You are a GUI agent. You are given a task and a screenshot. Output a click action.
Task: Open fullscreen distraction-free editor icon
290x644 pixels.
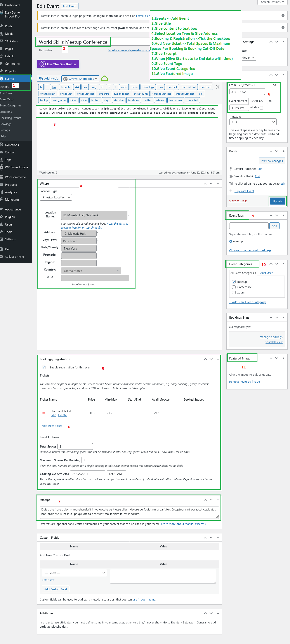pyautogui.click(x=217, y=87)
